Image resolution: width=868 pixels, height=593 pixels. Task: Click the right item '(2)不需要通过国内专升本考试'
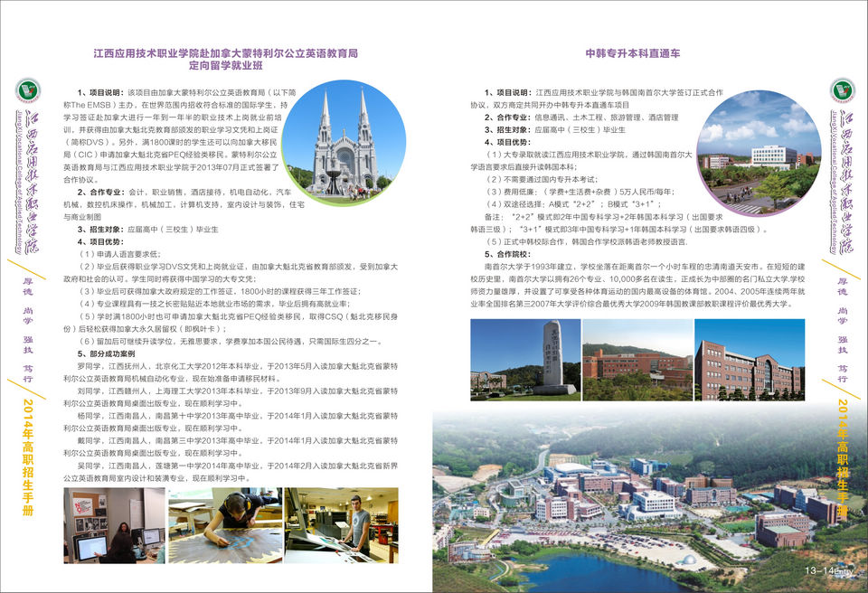(x=542, y=179)
